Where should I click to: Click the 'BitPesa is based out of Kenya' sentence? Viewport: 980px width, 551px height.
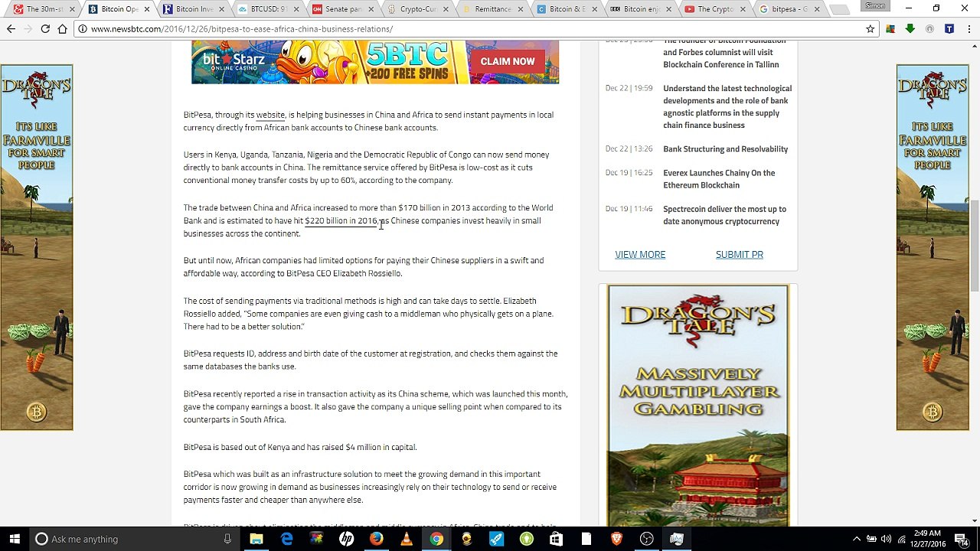[300, 447]
